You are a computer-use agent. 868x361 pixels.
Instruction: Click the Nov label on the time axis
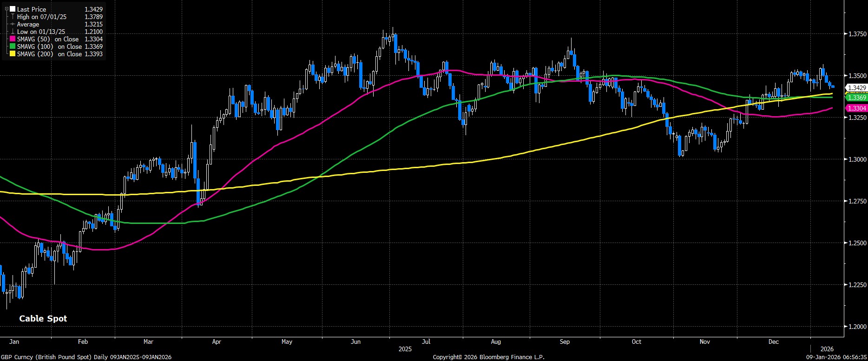point(705,342)
